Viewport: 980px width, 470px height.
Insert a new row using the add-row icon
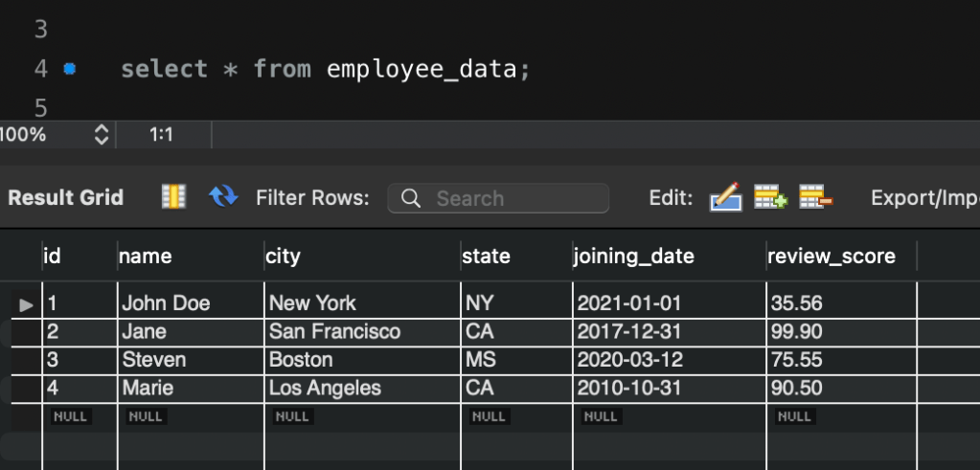(x=769, y=198)
